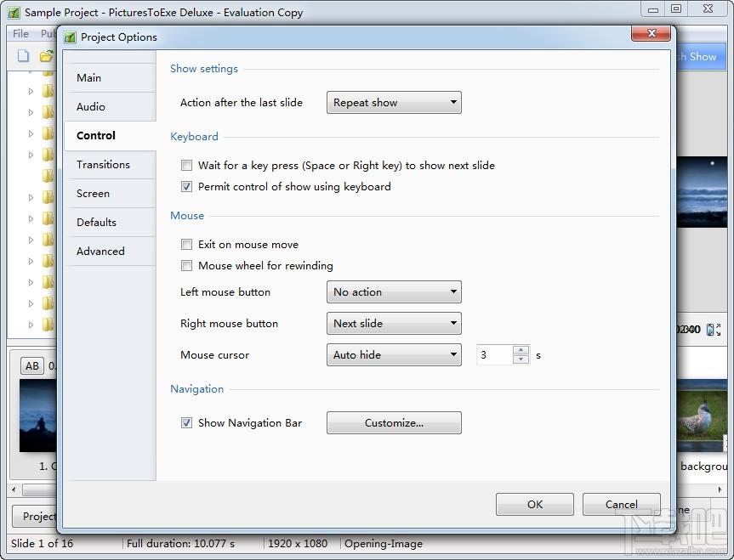Image resolution: width=734 pixels, height=560 pixels.
Task: Uncheck Permit control of show using keyboard
Action: (186, 187)
